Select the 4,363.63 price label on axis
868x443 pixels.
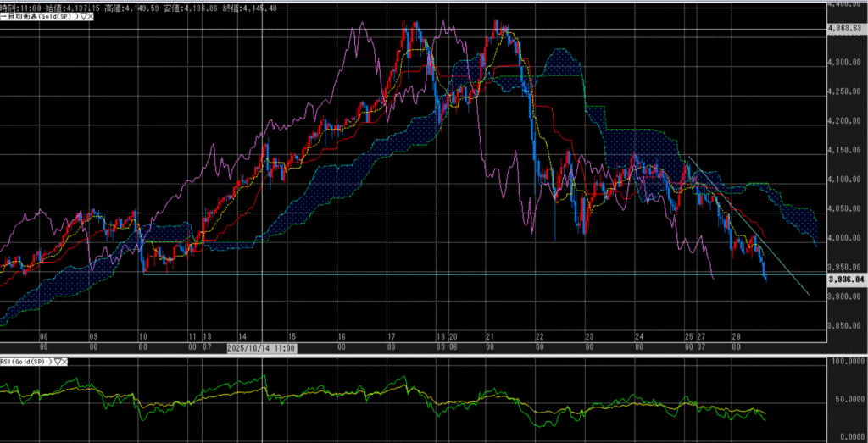[x=843, y=28]
